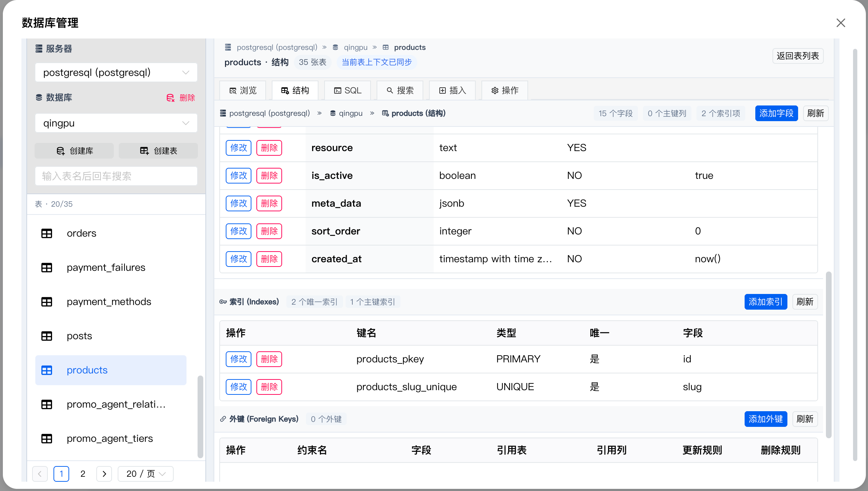Switch to the 浏览 tab
This screenshot has height=491, width=868.
(243, 91)
